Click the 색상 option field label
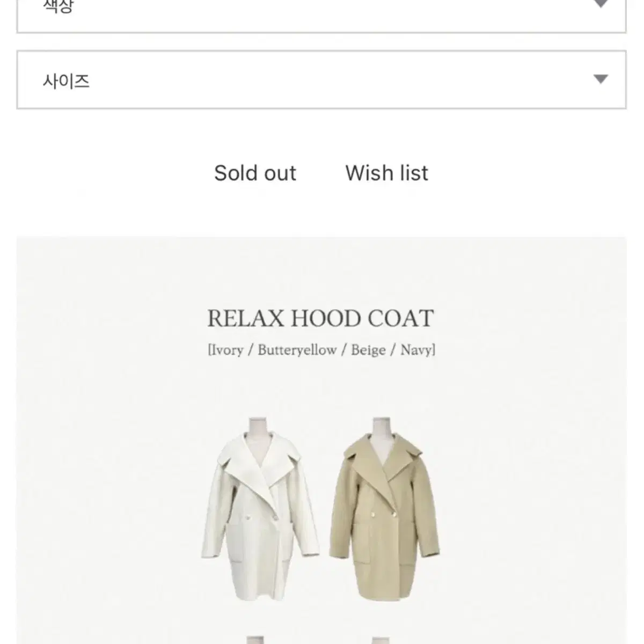Viewport: 644px width, 644px height. coord(58,6)
